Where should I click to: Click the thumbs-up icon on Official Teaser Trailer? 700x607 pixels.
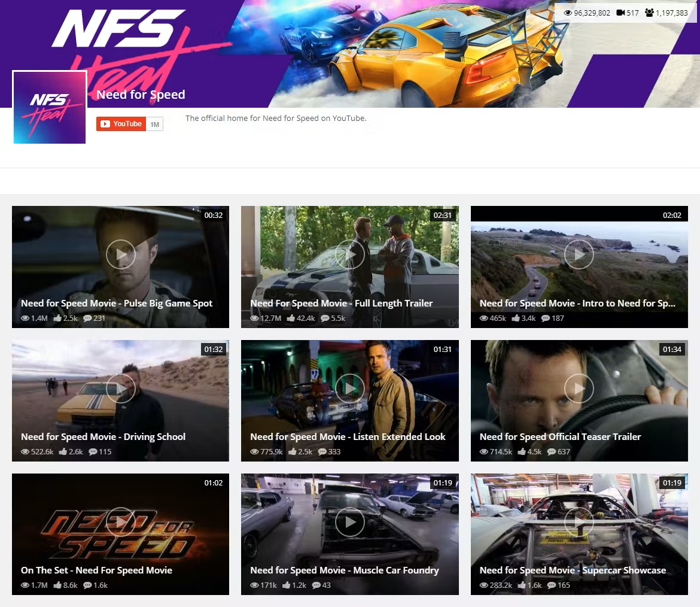[x=522, y=451]
